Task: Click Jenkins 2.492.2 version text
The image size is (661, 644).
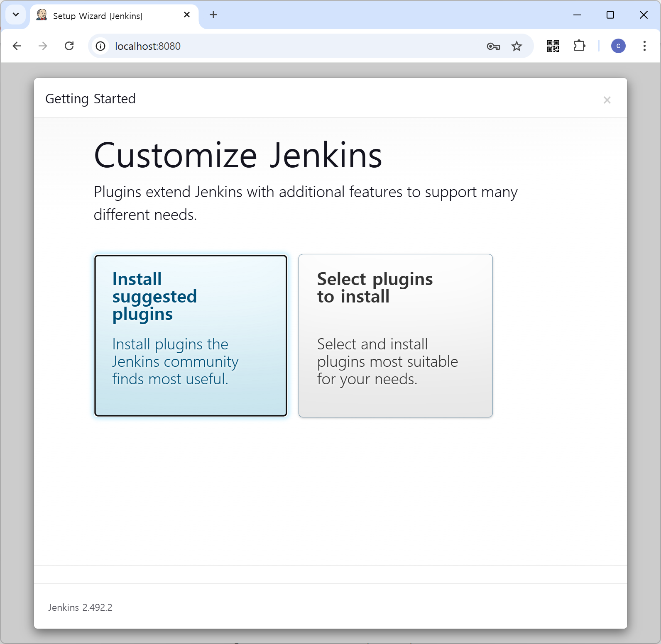Action: 80,607
